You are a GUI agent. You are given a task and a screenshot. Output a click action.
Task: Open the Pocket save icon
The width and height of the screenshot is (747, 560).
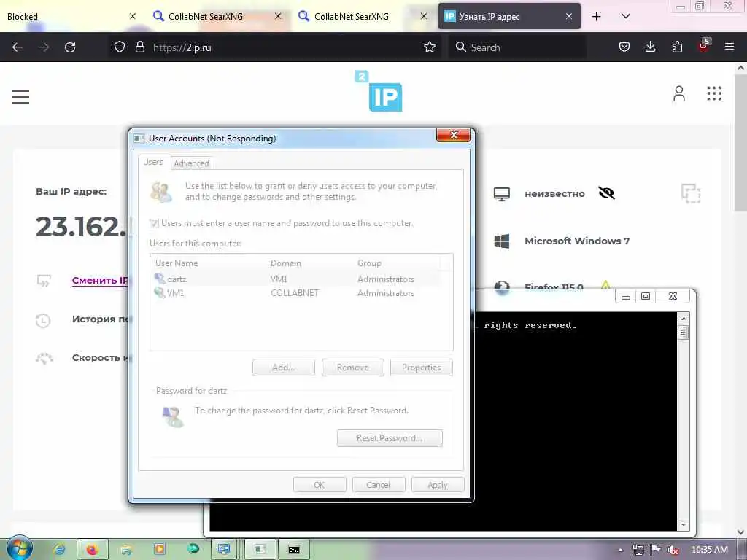(x=624, y=47)
